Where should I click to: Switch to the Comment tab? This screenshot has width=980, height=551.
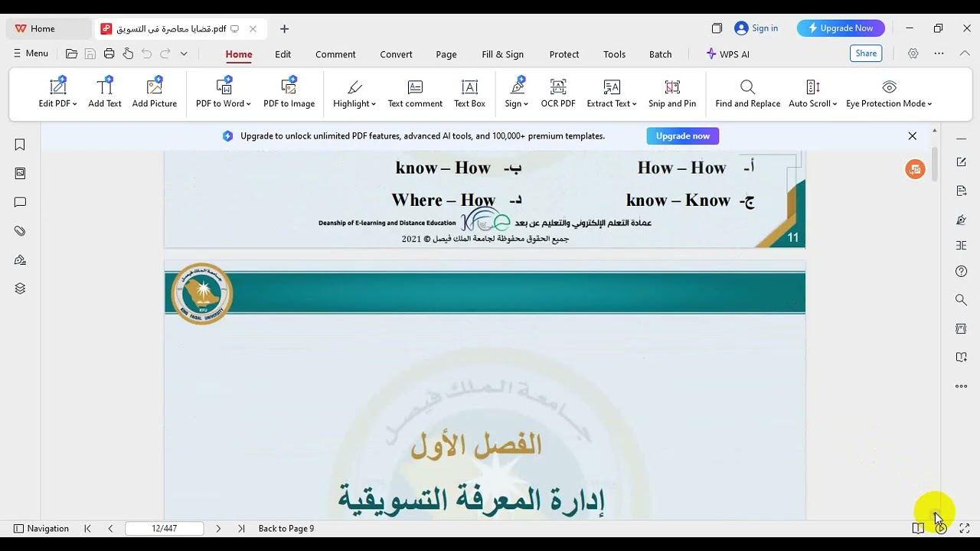point(335,54)
